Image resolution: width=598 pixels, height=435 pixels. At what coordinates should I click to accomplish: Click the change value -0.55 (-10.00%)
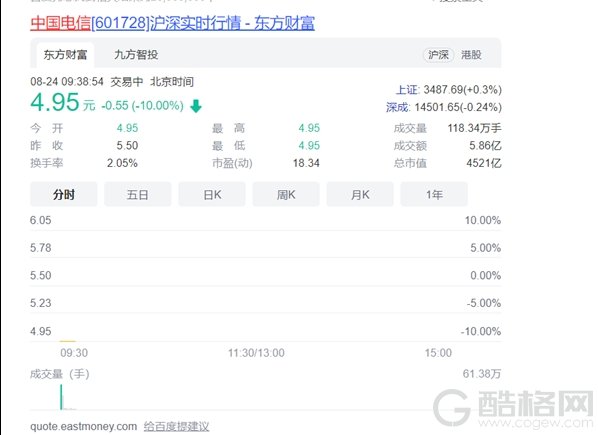coord(143,106)
